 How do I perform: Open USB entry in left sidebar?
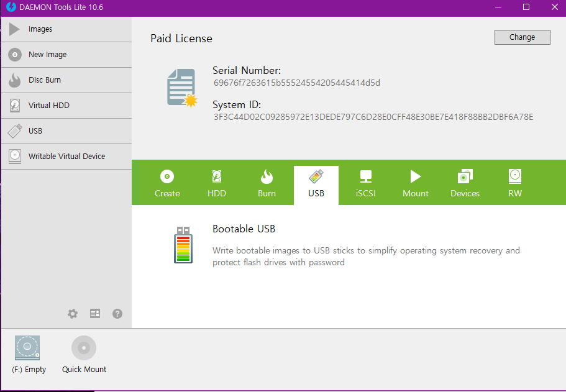[x=66, y=131]
